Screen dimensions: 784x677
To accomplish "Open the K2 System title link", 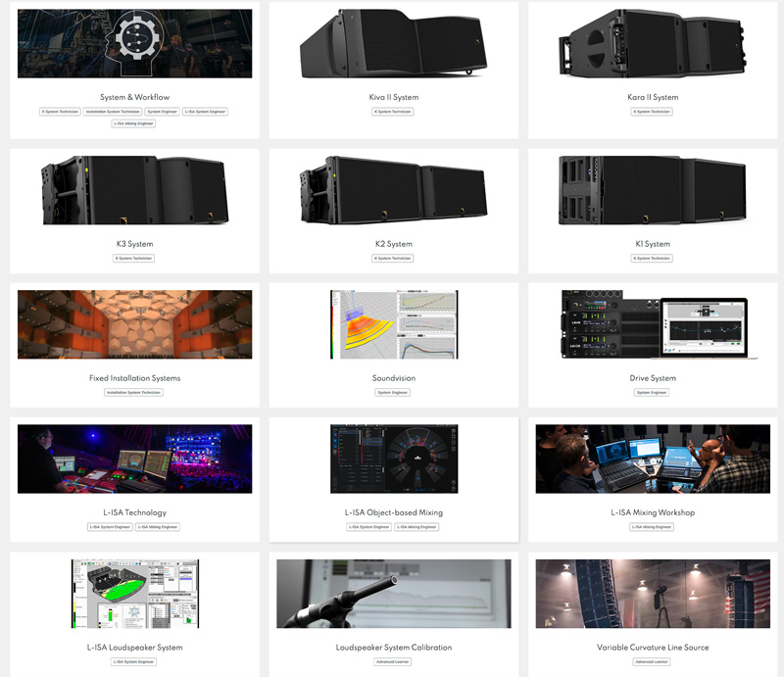I will pyautogui.click(x=394, y=244).
